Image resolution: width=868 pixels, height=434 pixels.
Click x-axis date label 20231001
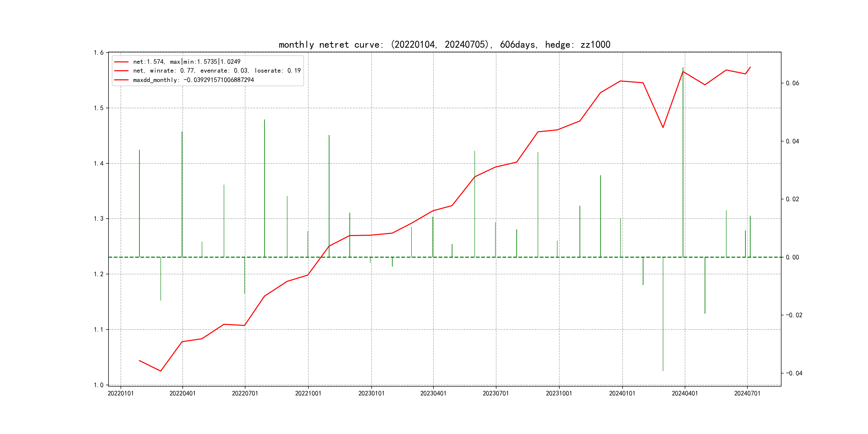tap(559, 393)
